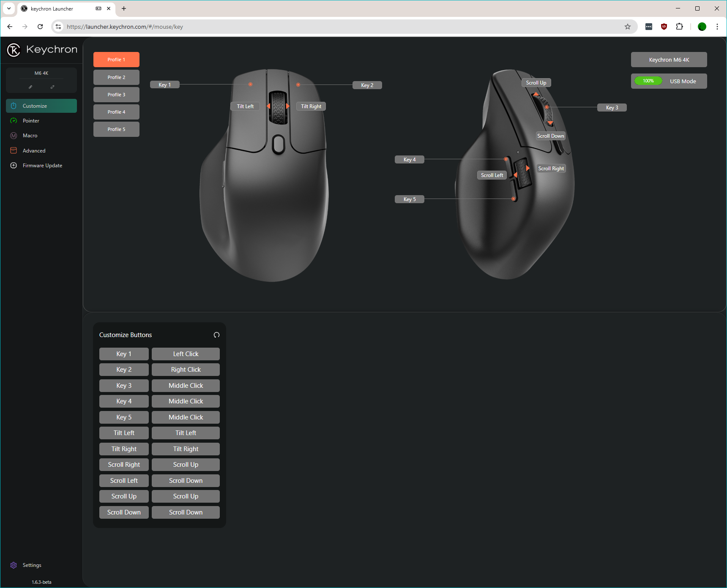Click the Key 3 label on the mouse diagram
This screenshot has height=588, width=727.
pyautogui.click(x=612, y=108)
